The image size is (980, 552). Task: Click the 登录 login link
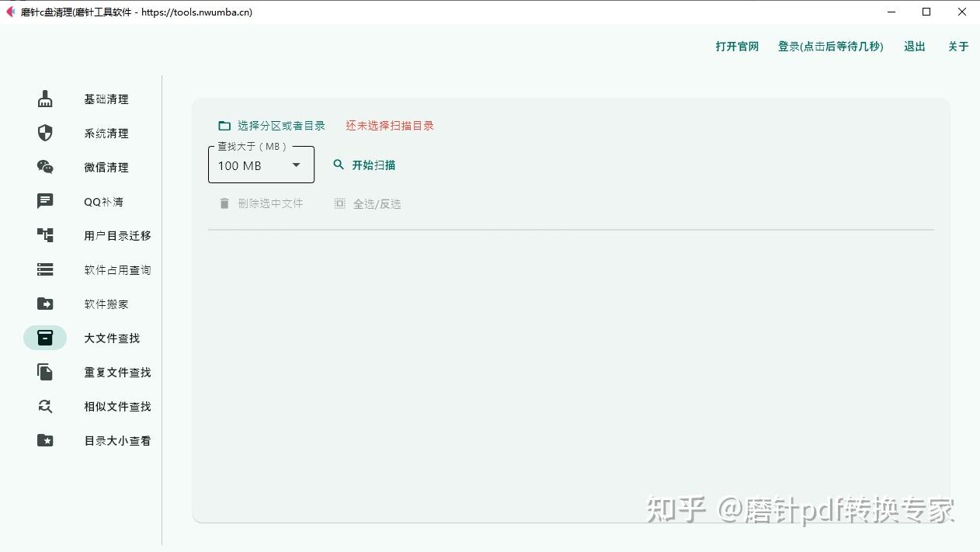tap(830, 46)
